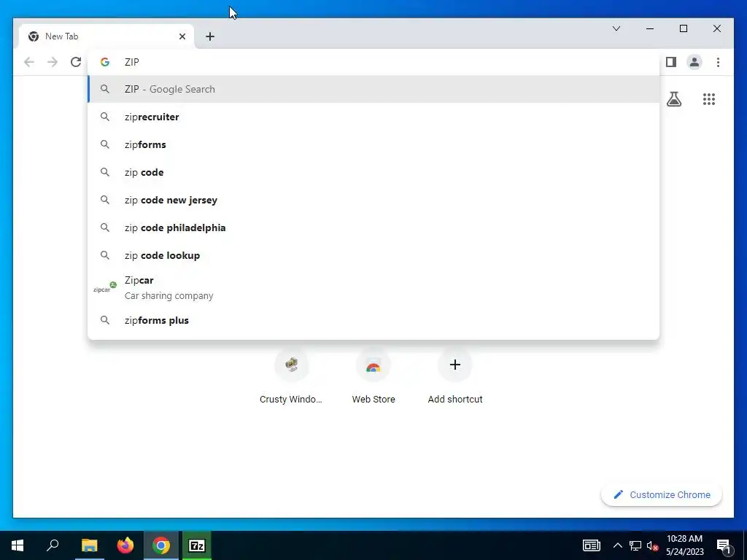Close the New Tab tab
This screenshot has height=560, width=747.
[x=182, y=36]
